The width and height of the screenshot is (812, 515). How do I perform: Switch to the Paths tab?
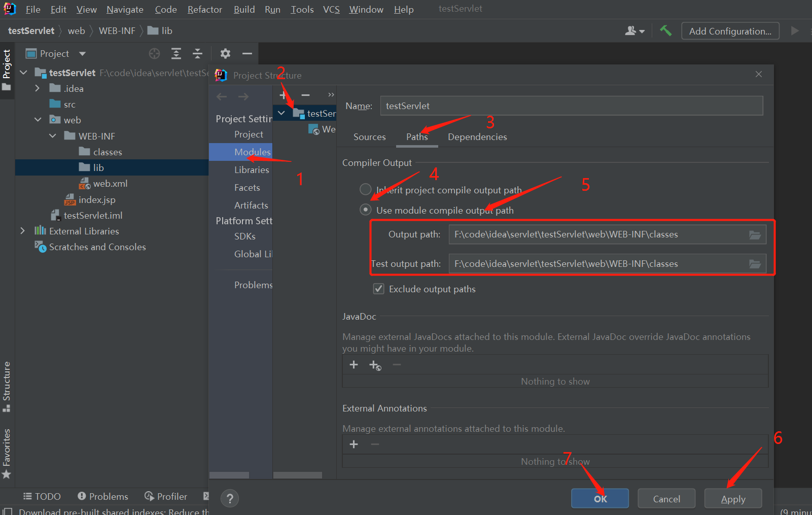tap(417, 137)
